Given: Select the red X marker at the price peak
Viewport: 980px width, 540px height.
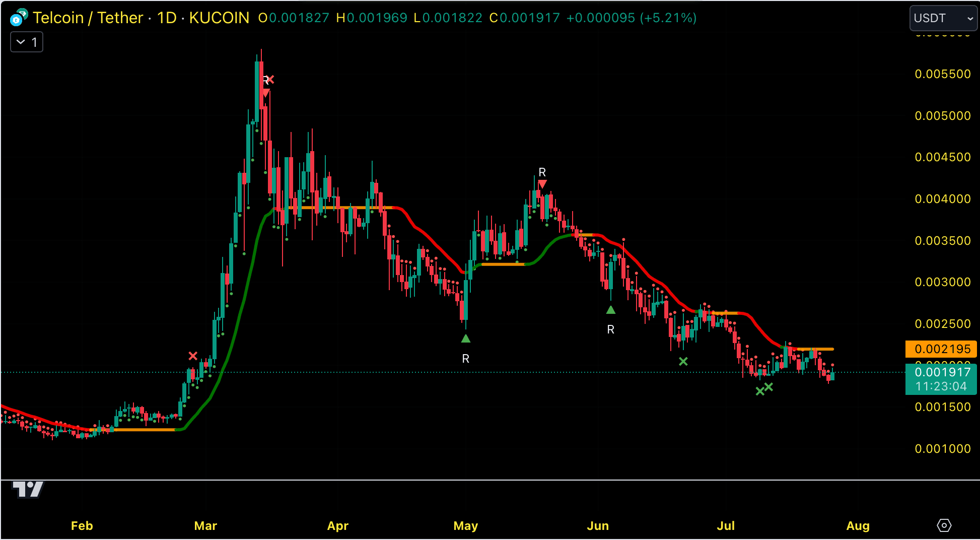Looking at the screenshot, I should coord(271,79).
